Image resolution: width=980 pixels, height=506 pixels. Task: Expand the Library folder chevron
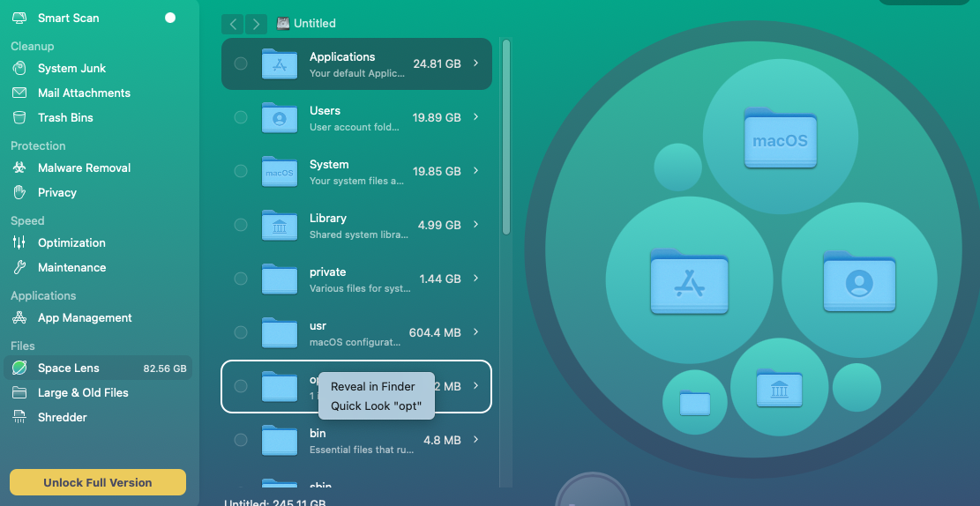tap(476, 224)
